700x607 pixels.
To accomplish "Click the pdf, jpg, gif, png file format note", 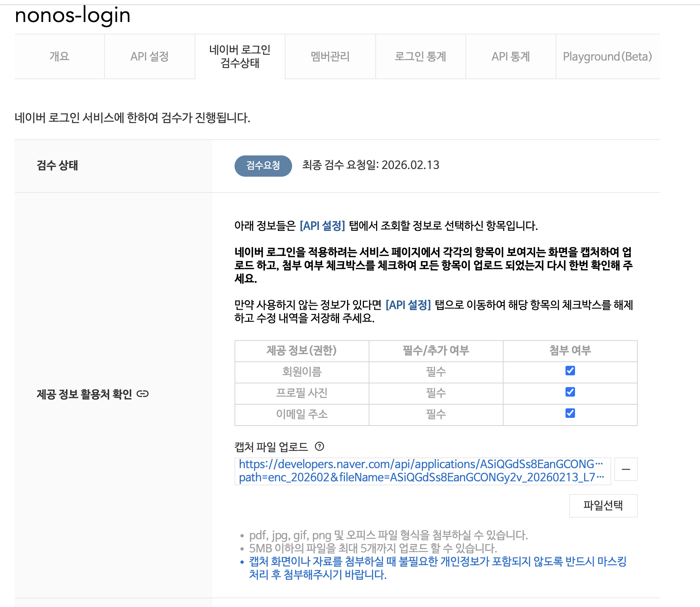I will (388, 536).
